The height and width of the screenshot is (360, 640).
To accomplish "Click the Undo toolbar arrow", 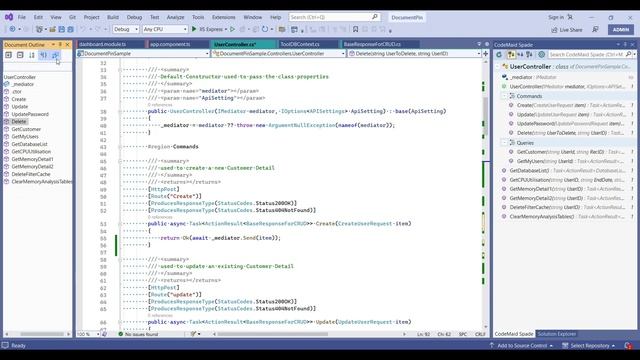I will click(83, 29).
